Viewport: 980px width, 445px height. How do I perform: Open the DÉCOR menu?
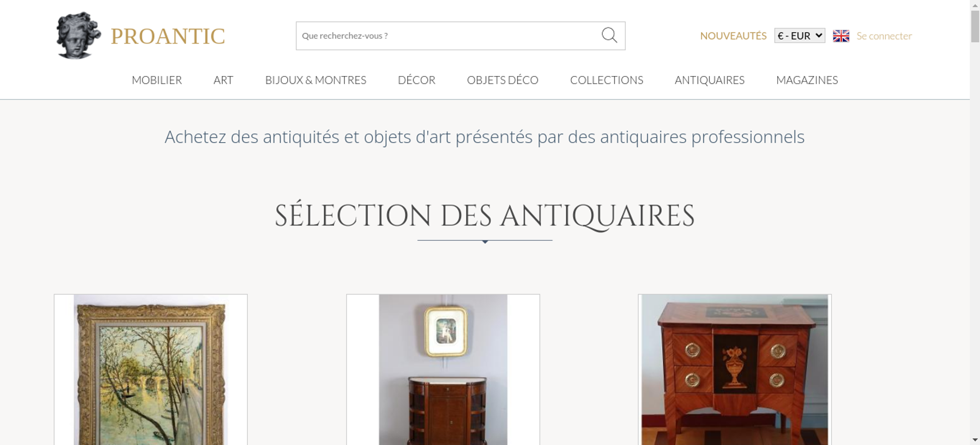(416, 80)
